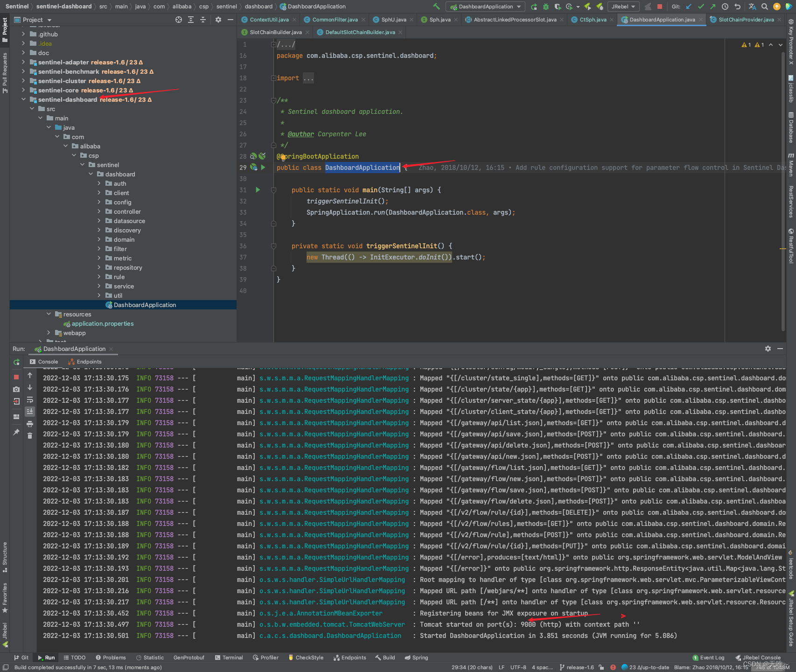Viewport: 796px width, 672px height.
Task: Click the LF line separator selector
Action: [502, 667]
